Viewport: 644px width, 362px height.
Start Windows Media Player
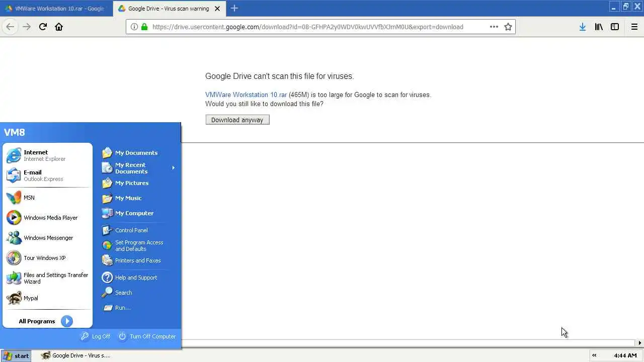(x=47, y=218)
